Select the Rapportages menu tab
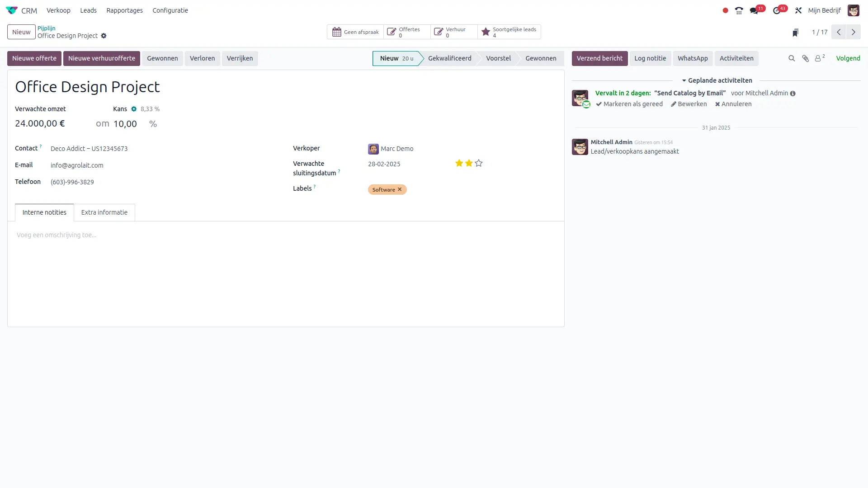The image size is (868, 488). [124, 11]
